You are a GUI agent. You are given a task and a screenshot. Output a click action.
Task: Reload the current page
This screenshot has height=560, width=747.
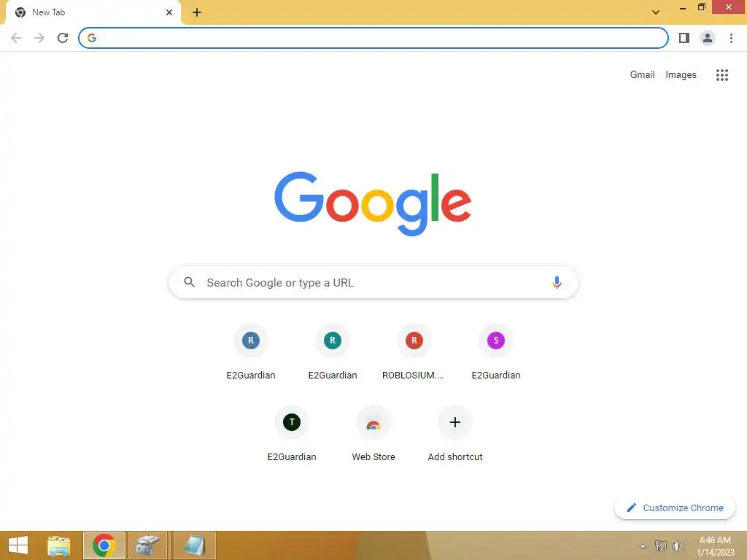tap(63, 38)
